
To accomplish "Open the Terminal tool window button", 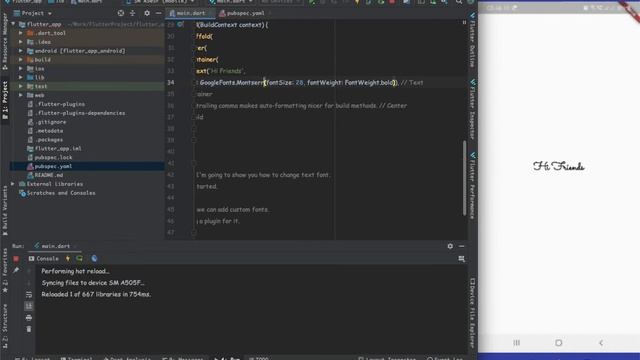I will tap(77, 358).
